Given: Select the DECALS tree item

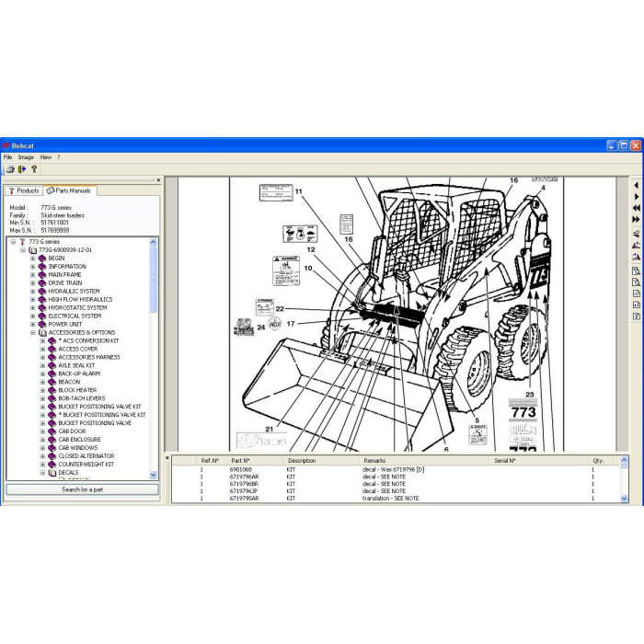Looking at the screenshot, I should [x=68, y=473].
